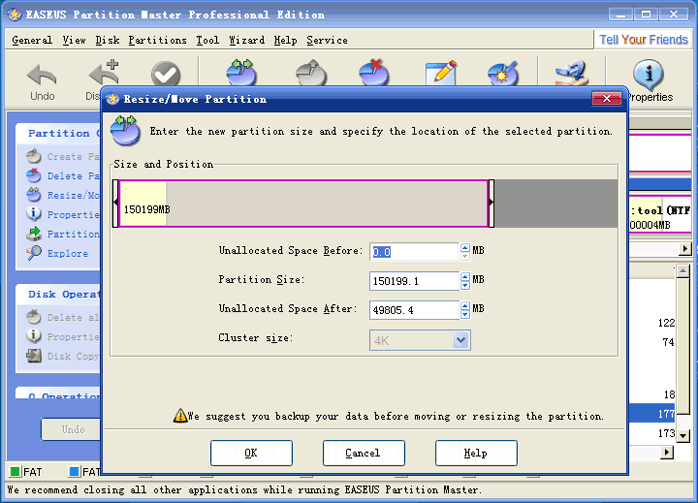This screenshot has height=503, width=698.
Task: Click the Apply checkmark toolbar icon
Action: 166,74
